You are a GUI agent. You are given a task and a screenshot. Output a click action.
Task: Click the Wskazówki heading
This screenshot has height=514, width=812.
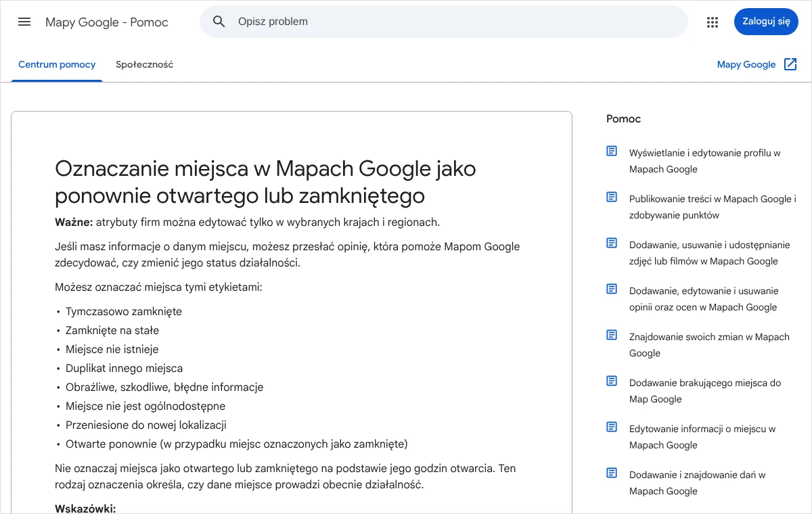click(85, 509)
